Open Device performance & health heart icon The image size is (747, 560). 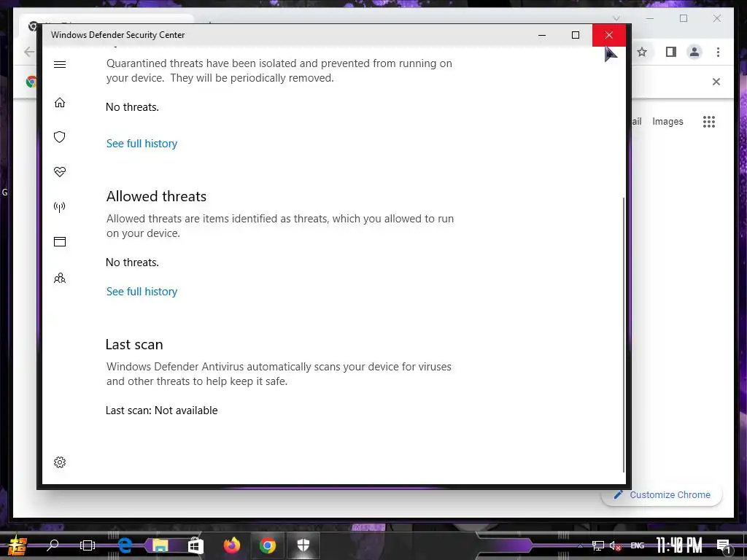60,172
